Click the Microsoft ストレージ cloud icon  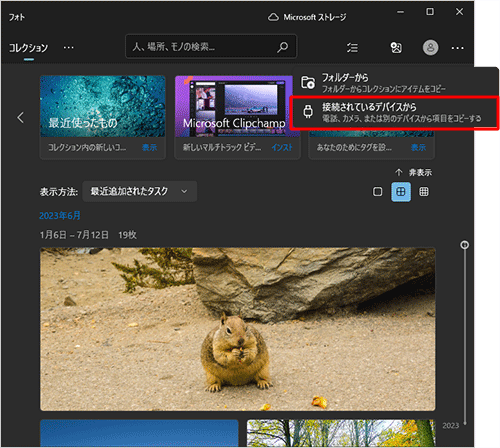pos(273,17)
